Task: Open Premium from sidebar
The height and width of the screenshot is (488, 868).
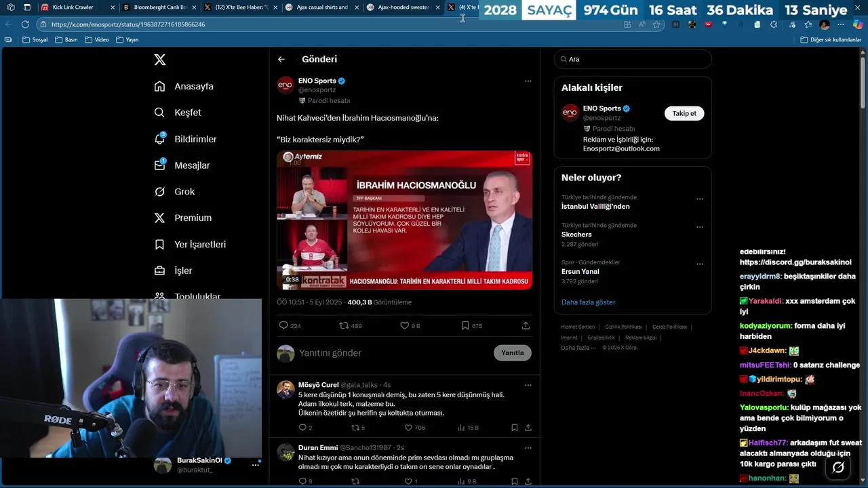Action: (x=182, y=218)
